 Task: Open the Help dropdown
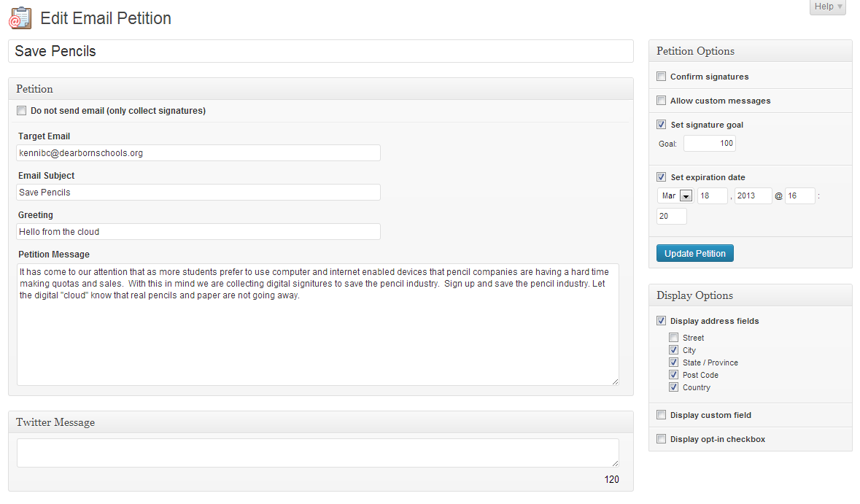pos(826,7)
